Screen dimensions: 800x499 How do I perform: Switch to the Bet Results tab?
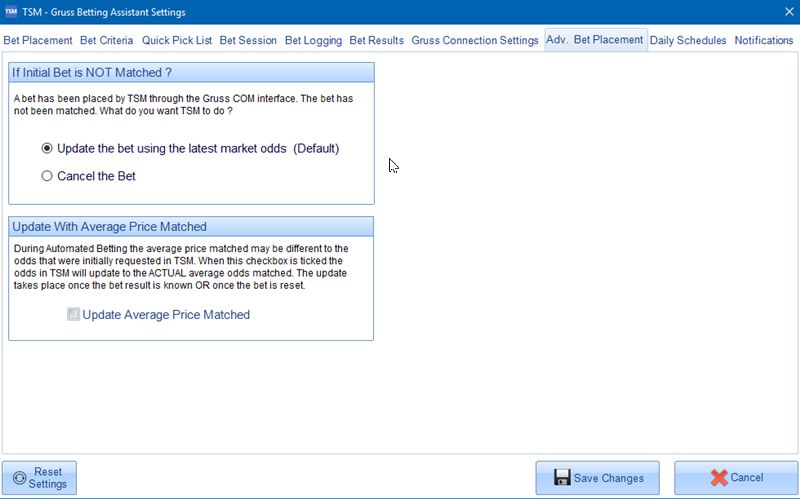(x=376, y=40)
